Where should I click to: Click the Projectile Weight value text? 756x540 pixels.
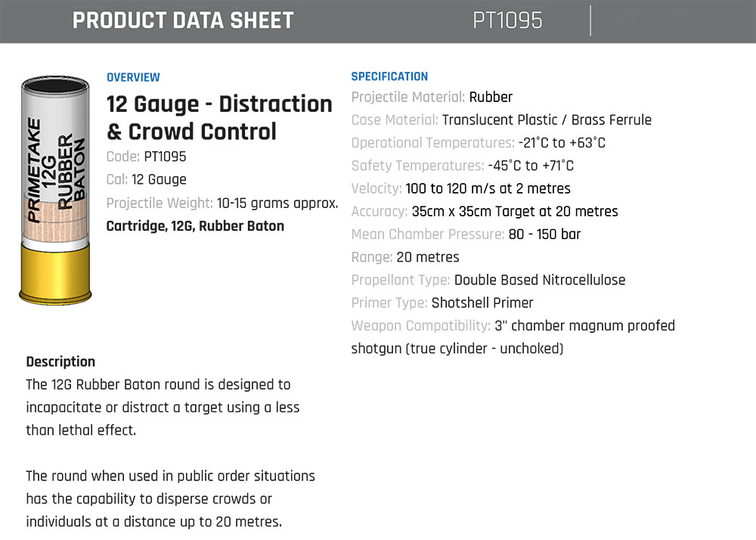pos(277,203)
